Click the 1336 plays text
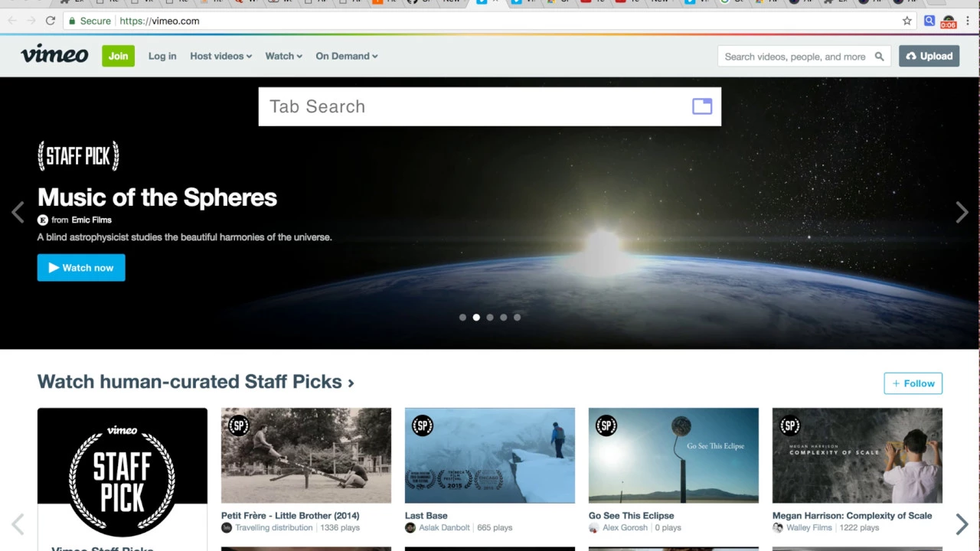This screenshot has height=551, width=980. pos(340,528)
